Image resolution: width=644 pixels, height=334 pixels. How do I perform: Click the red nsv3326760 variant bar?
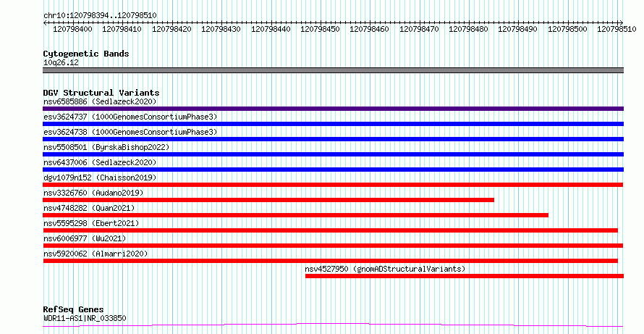click(268, 200)
